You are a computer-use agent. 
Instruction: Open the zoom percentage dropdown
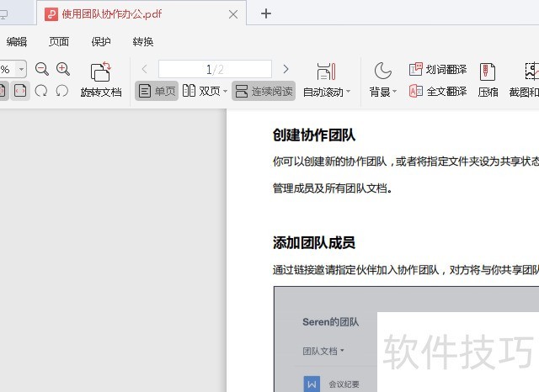point(21,69)
